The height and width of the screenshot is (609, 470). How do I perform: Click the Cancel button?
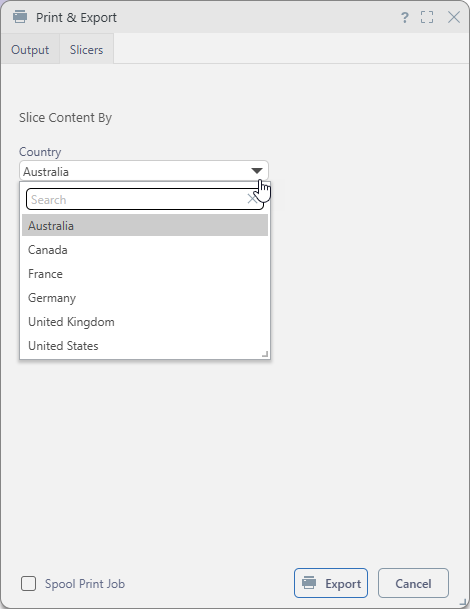pyautogui.click(x=413, y=583)
